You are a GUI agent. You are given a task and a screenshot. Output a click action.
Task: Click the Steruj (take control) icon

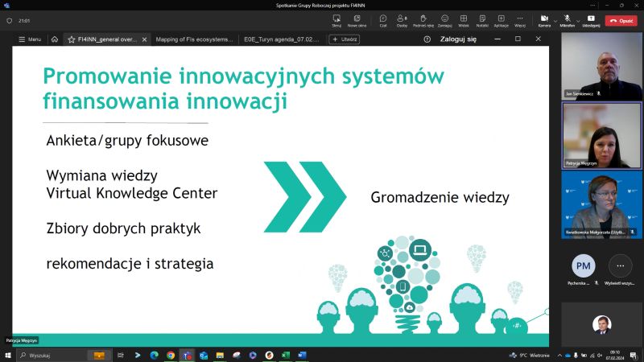pyautogui.click(x=336, y=21)
